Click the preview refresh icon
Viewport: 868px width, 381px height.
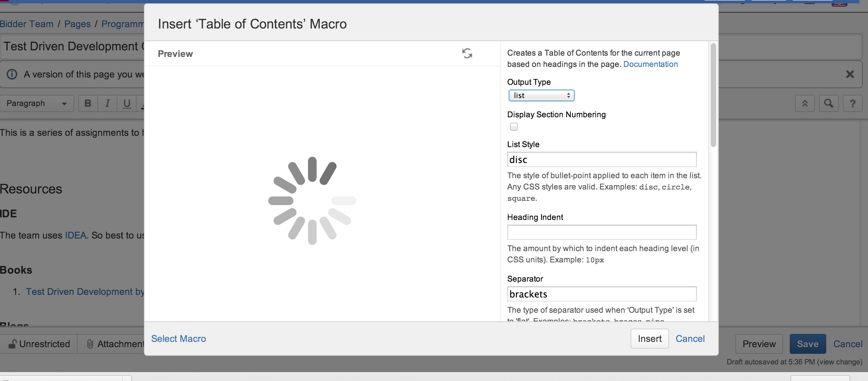point(467,54)
